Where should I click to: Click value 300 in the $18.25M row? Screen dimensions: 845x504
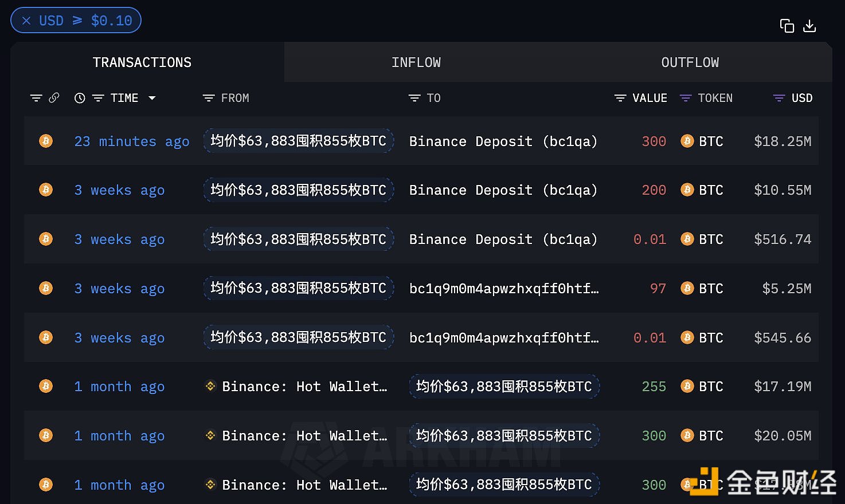tap(654, 141)
